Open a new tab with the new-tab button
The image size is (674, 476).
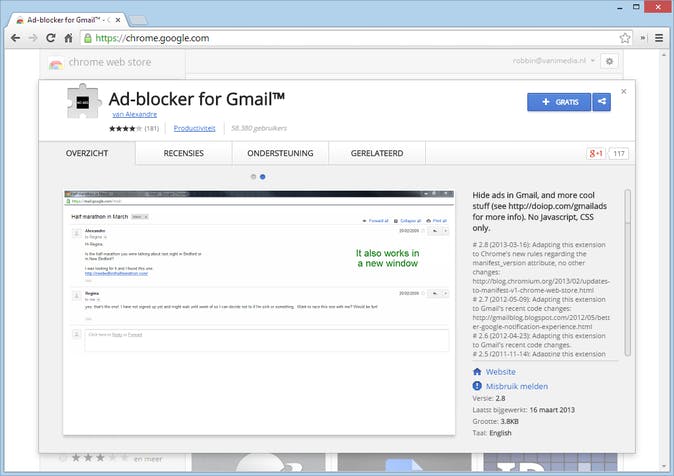138,20
